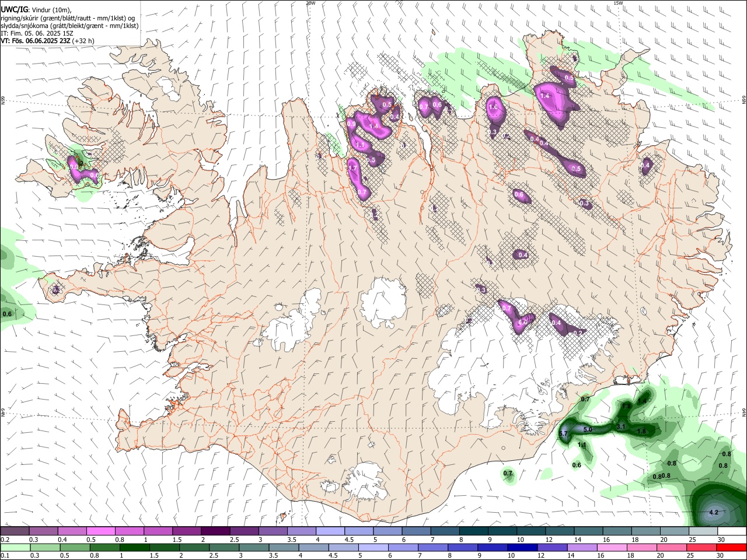Click the '1.6' snowfall value in north Iceland
747x560 pixels.
493,107
